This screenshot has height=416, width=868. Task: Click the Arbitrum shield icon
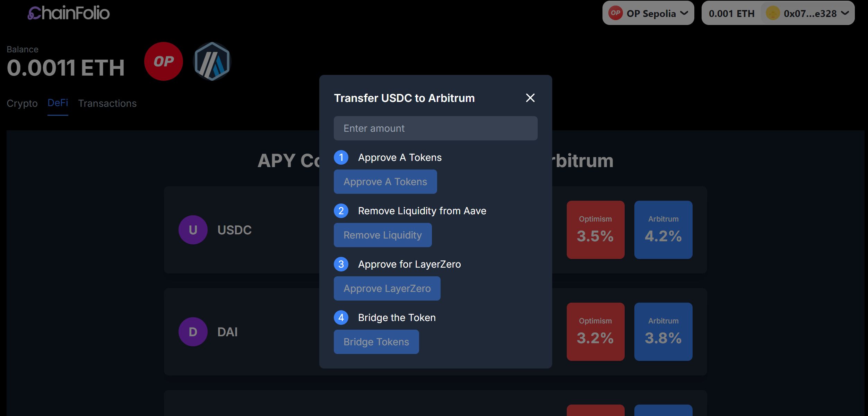(x=212, y=61)
